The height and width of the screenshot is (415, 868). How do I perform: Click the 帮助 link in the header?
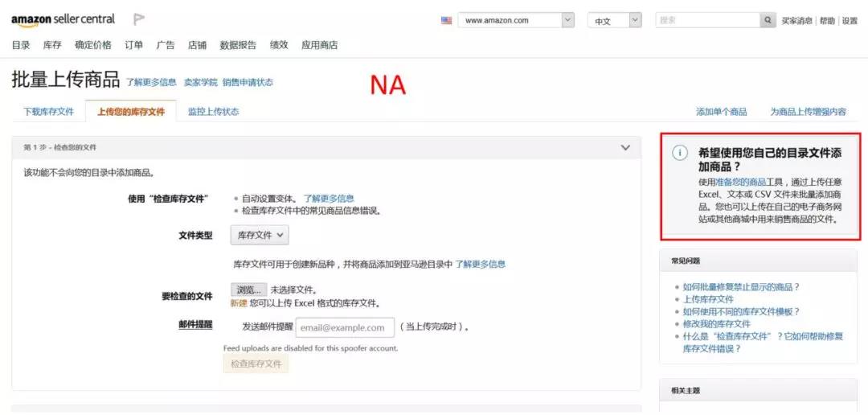tap(827, 21)
